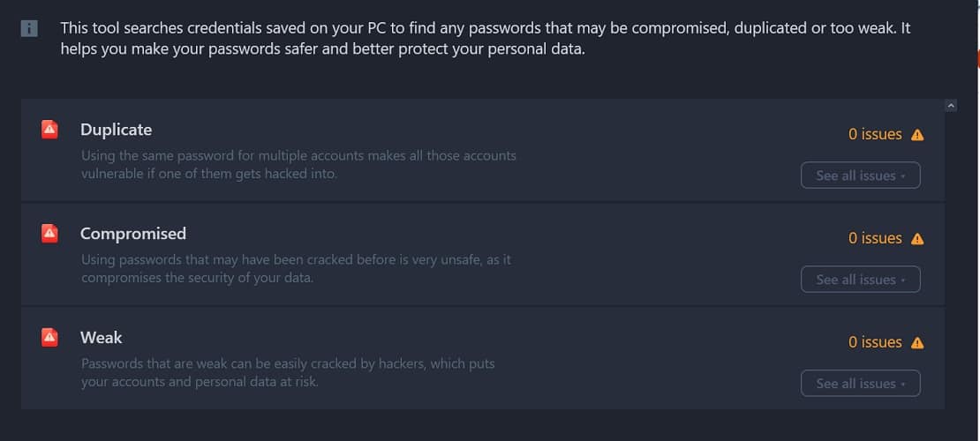Click the red alert icon next to Compromised
This screenshot has width=980, height=441.
(x=50, y=233)
